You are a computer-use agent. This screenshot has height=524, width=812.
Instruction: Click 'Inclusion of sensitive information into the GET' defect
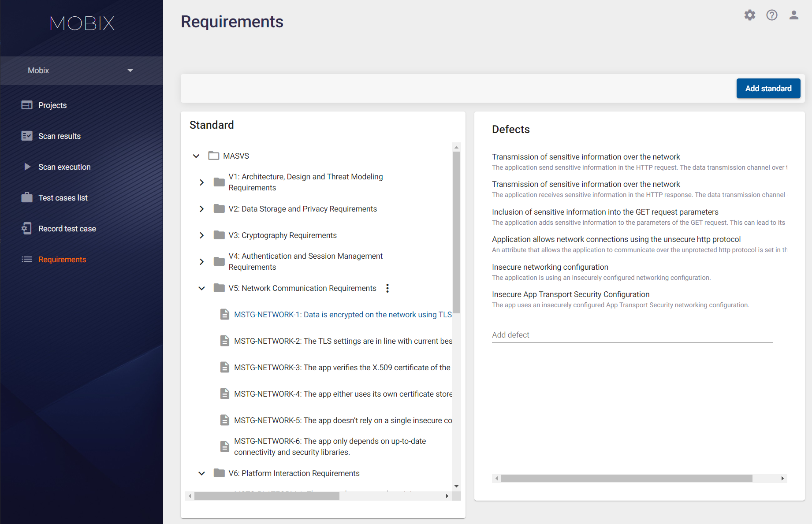[640, 217]
